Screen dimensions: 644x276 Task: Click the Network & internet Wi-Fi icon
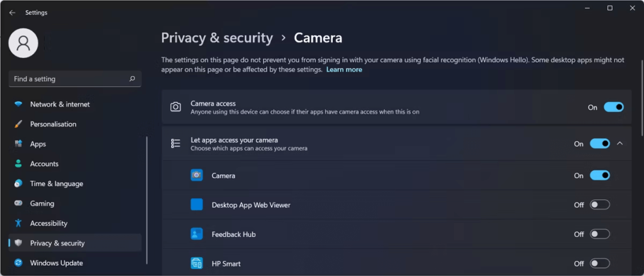pyautogui.click(x=18, y=104)
